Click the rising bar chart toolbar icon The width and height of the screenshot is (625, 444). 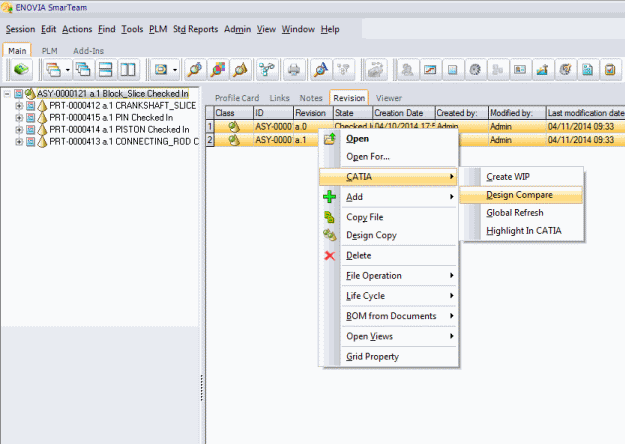pyautogui.click(x=542, y=70)
